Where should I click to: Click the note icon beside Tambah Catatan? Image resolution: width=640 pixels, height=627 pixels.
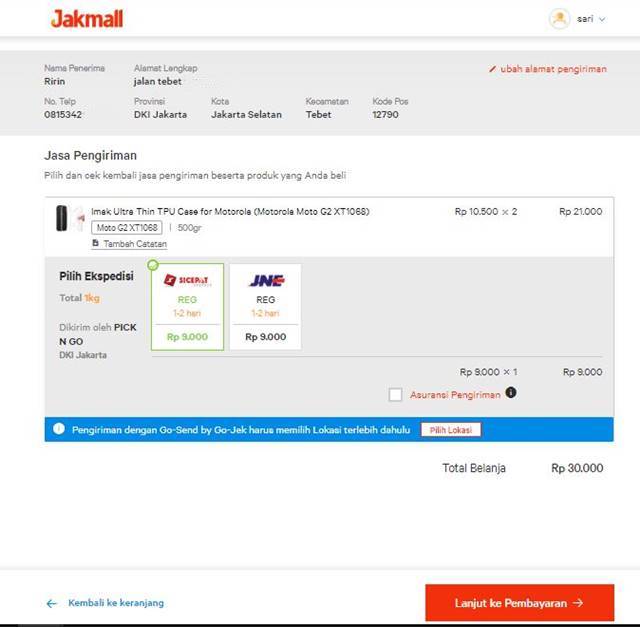click(95, 243)
